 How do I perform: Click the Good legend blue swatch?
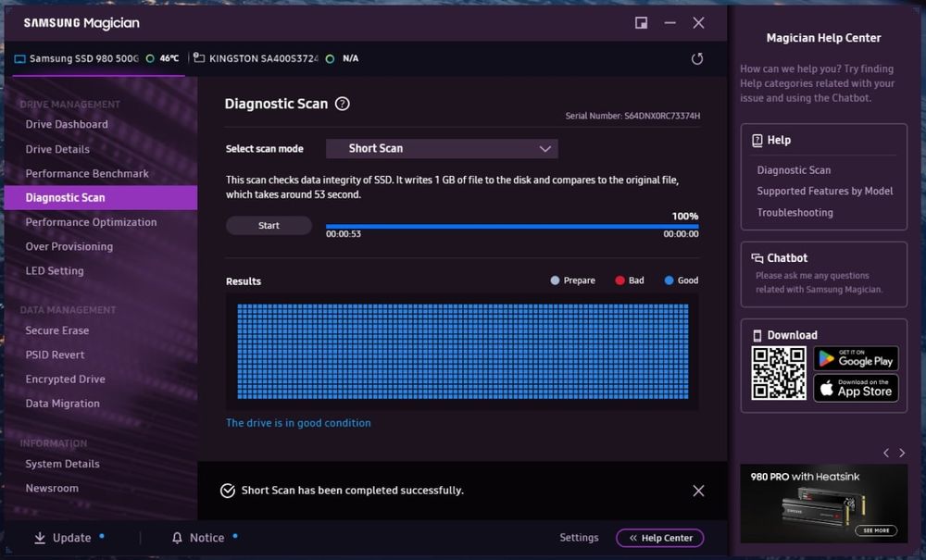point(669,280)
